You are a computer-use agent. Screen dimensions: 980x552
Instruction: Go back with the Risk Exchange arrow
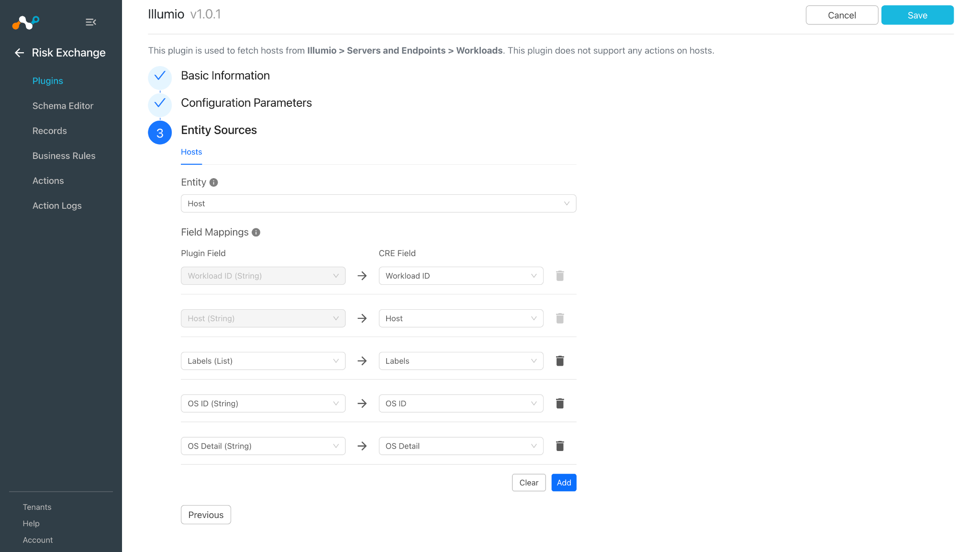pyautogui.click(x=19, y=53)
